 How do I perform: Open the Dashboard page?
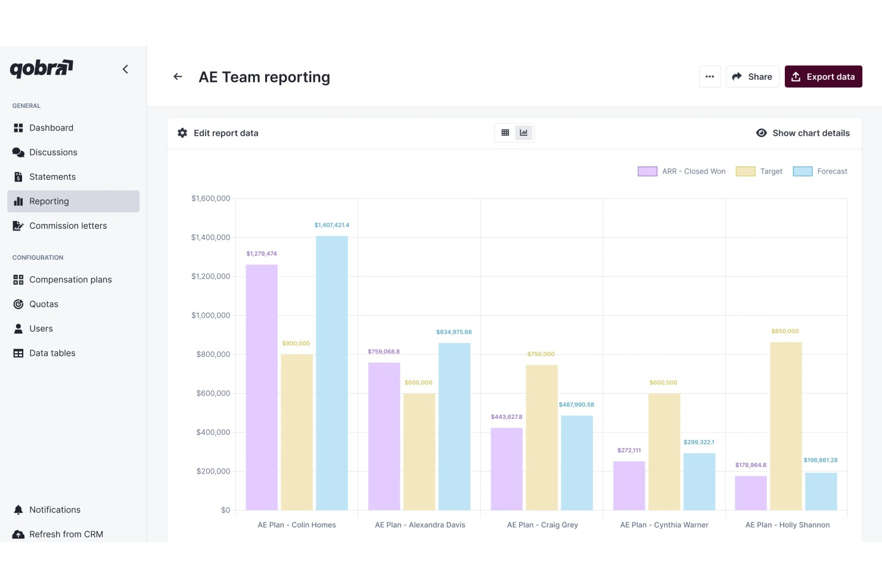click(73, 128)
